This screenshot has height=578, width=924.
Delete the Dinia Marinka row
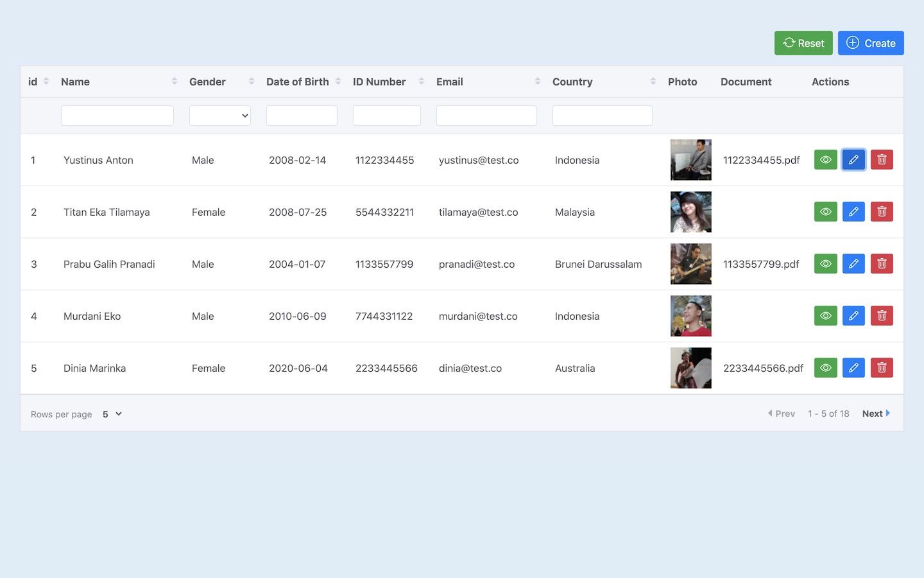tap(882, 368)
